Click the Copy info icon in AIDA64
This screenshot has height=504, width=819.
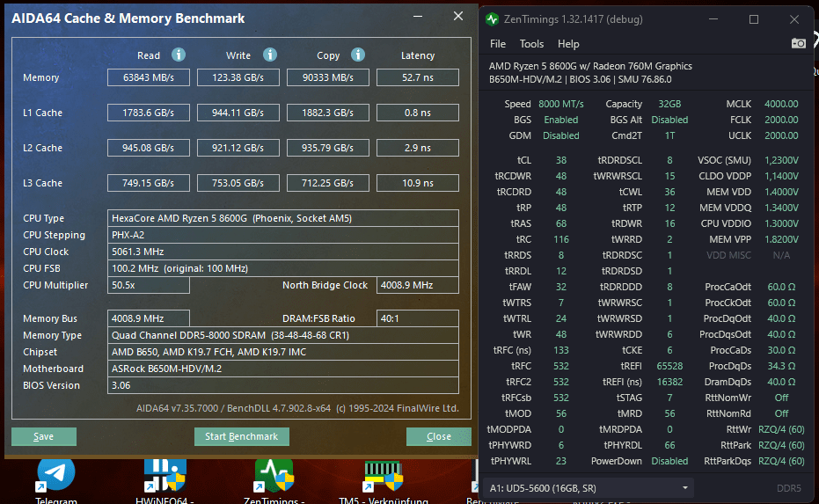click(358, 55)
